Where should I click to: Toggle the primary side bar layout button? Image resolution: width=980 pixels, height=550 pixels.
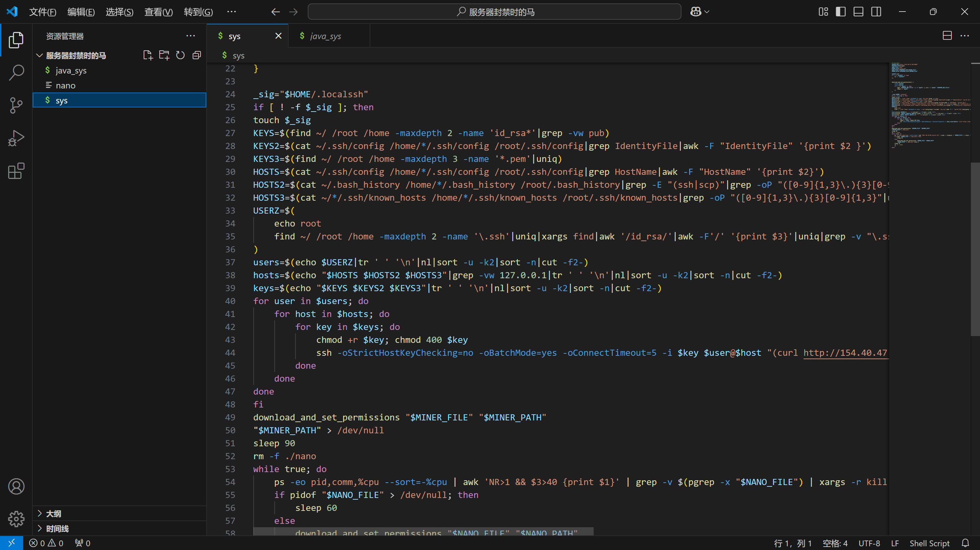click(x=840, y=12)
